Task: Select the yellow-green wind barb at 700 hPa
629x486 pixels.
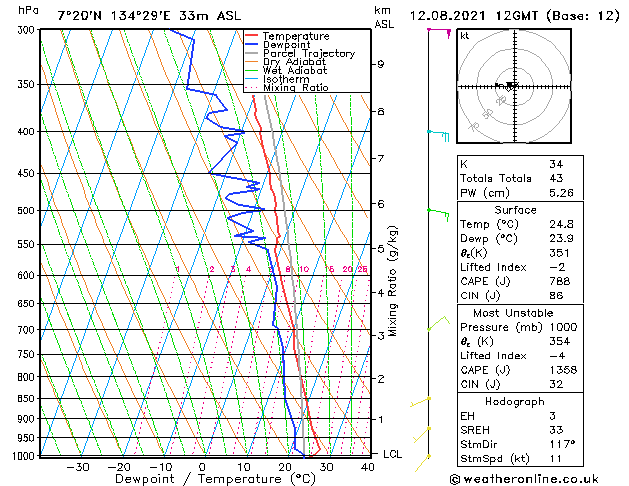Action: tap(438, 324)
